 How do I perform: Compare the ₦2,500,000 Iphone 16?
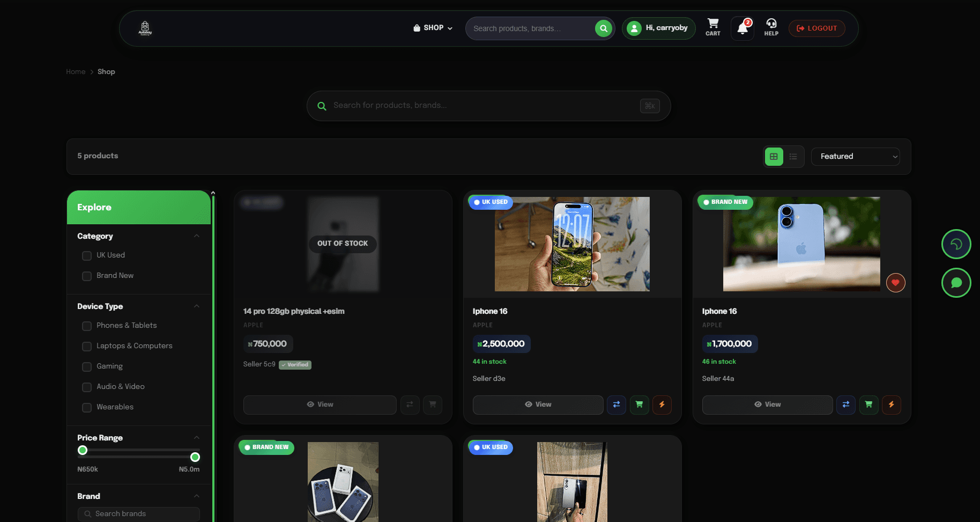[x=617, y=405]
